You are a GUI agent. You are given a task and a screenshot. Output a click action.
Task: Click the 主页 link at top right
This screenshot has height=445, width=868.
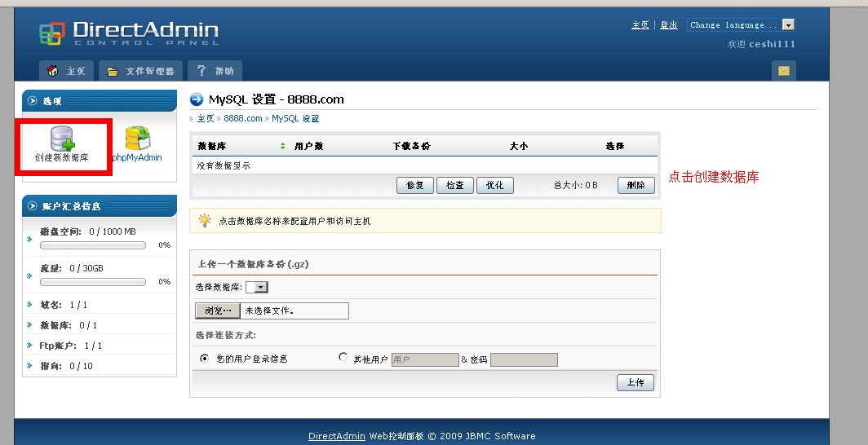640,25
